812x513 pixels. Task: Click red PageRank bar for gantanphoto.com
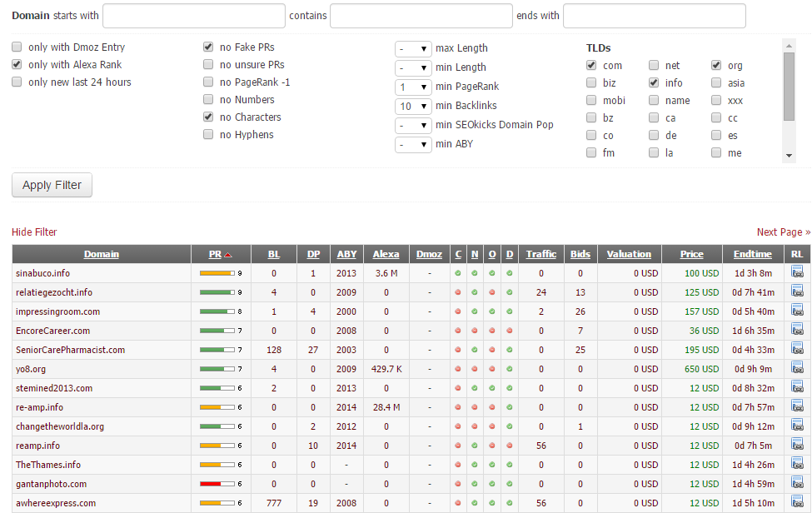pyautogui.click(x=217, y=484)
